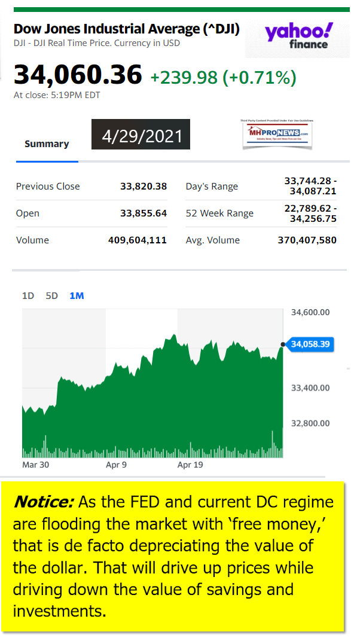Click the Mar 30 axis label

click(x=35, y=465)
